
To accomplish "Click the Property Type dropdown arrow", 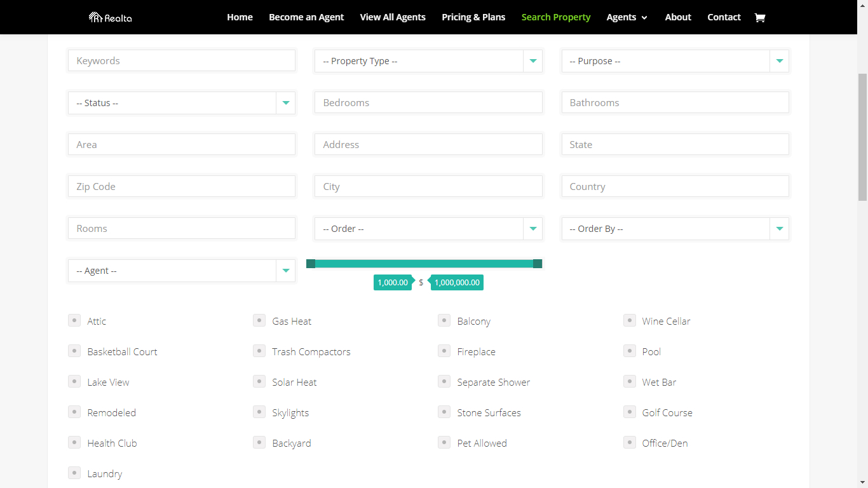I will coord(532,61).
